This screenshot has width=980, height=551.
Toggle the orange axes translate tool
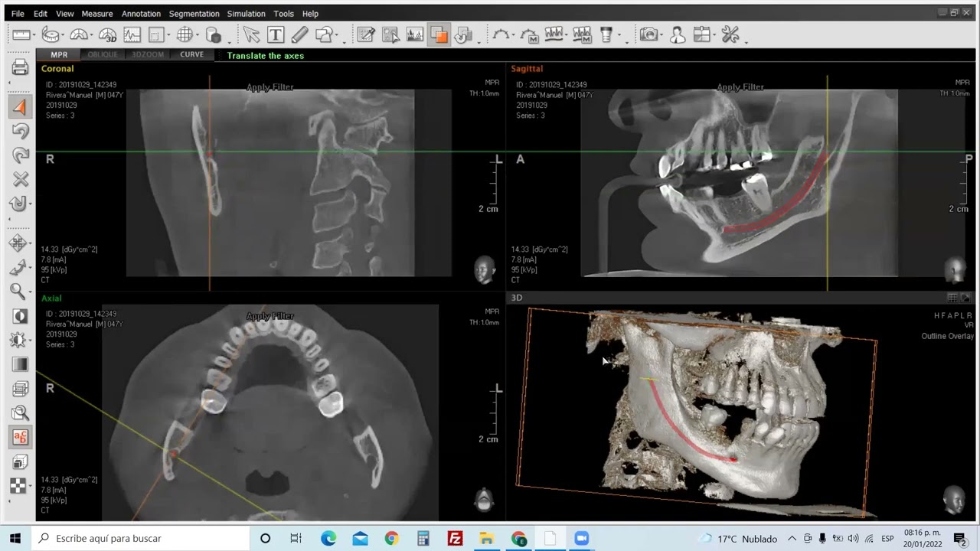[x=20, y=107]
